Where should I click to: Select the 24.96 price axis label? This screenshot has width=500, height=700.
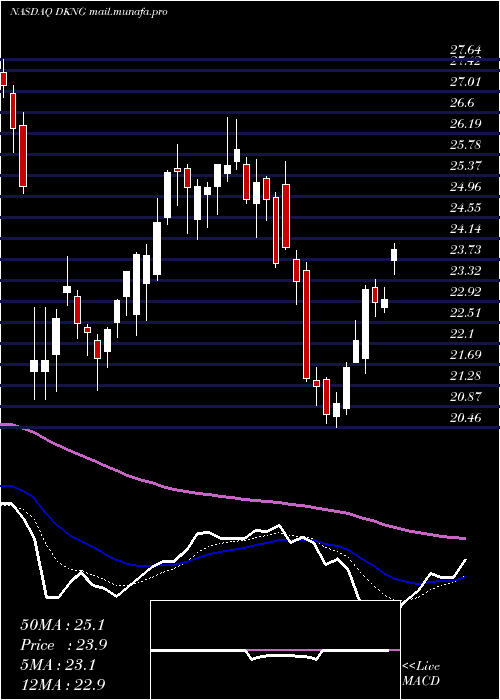[x=467, y=187]
